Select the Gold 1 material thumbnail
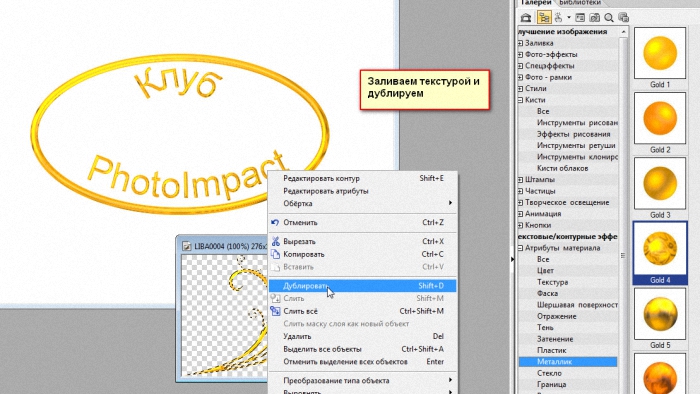 (x=660, y=53)
